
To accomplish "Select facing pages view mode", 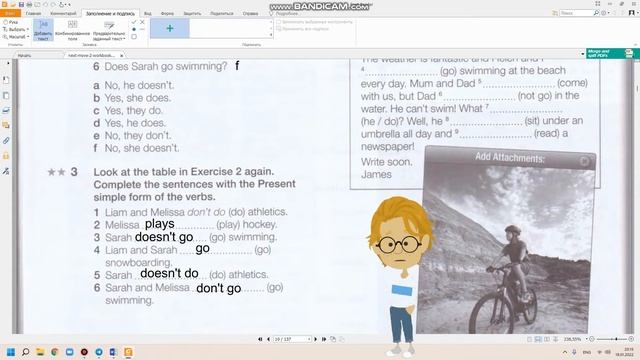I will (x=547, y=339).
